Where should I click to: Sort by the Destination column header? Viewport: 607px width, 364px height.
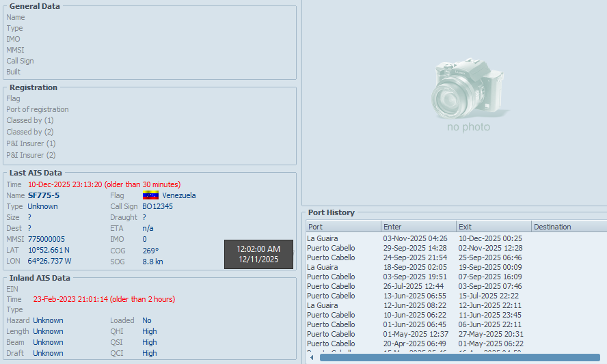point(569,227)
